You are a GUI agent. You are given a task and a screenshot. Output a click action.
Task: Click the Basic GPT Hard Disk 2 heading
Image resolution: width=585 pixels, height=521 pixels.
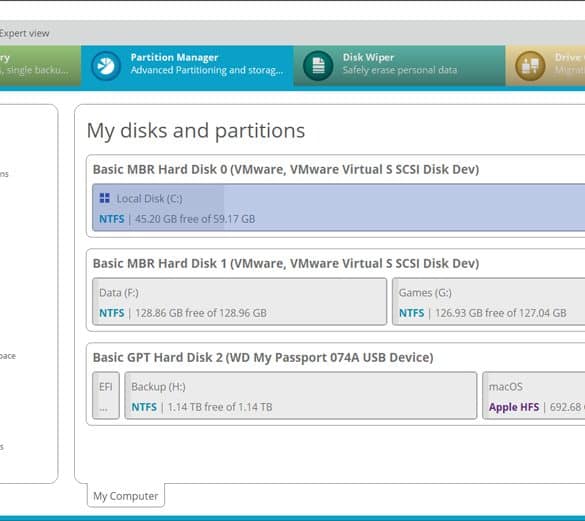click(x=263, y=358)
